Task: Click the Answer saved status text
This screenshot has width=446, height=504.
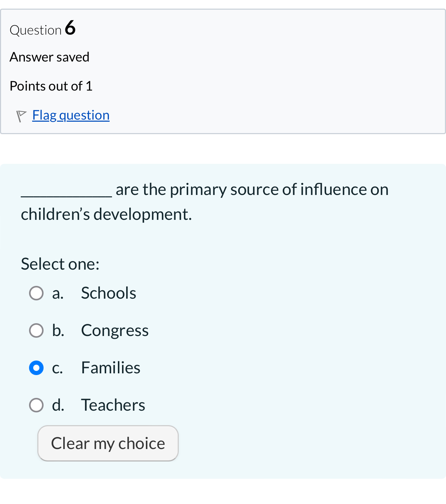Action: click(49, 57)
